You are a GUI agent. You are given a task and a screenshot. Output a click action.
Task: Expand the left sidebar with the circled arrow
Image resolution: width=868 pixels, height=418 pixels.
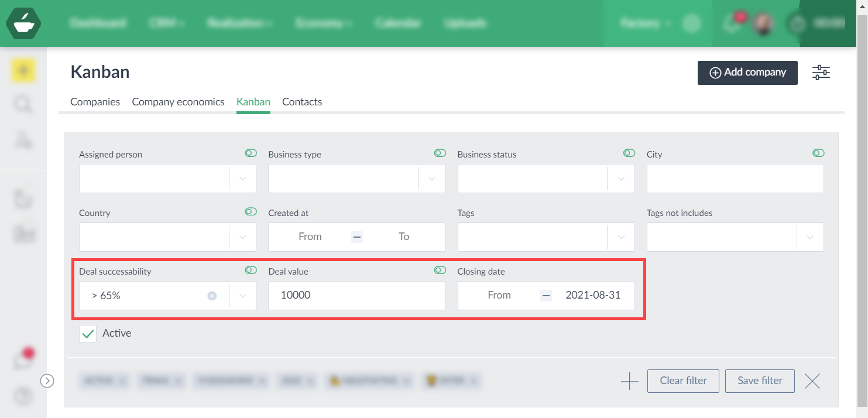pos(47,381)
